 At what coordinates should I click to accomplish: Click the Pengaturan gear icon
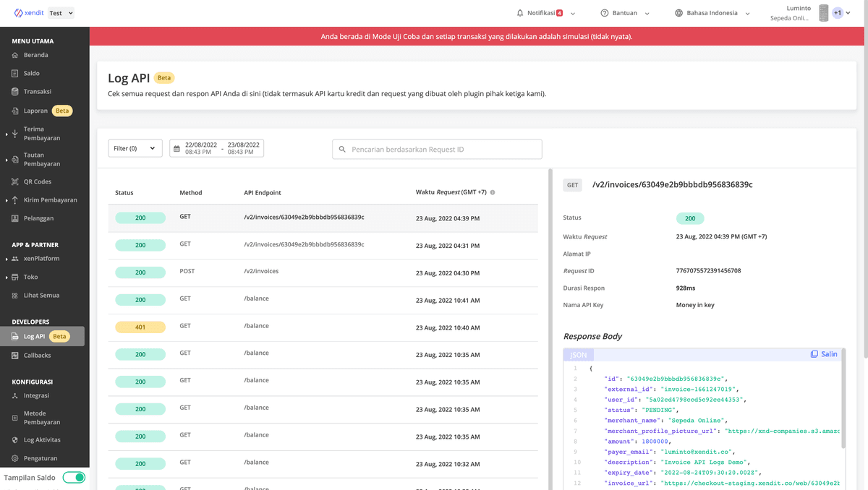point(15,459)
